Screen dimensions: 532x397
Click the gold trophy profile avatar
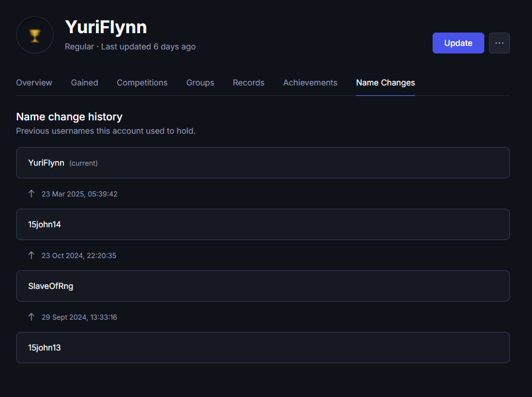(x=35, y=35)
